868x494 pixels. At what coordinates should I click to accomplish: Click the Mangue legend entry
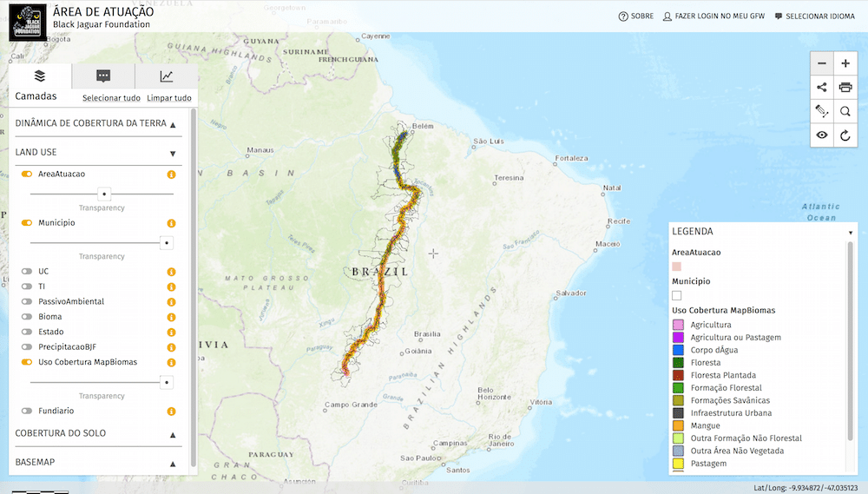tap(705, 426)
